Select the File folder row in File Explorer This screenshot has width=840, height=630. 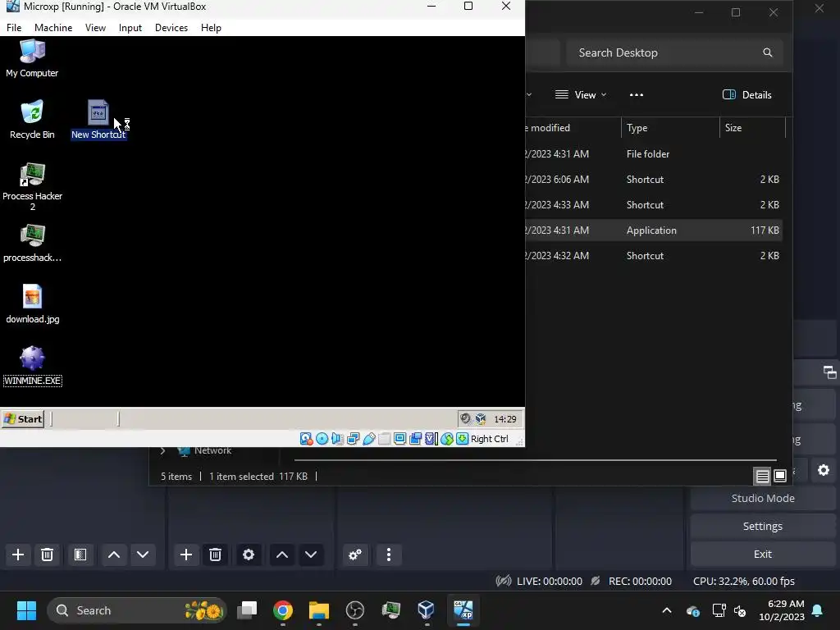[654, 153]
